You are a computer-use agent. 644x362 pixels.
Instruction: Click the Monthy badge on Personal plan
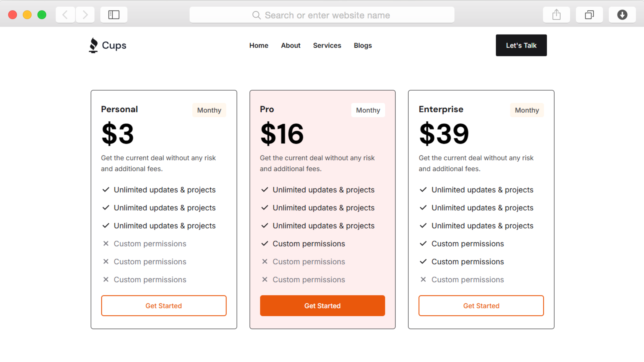click(209, 110)
